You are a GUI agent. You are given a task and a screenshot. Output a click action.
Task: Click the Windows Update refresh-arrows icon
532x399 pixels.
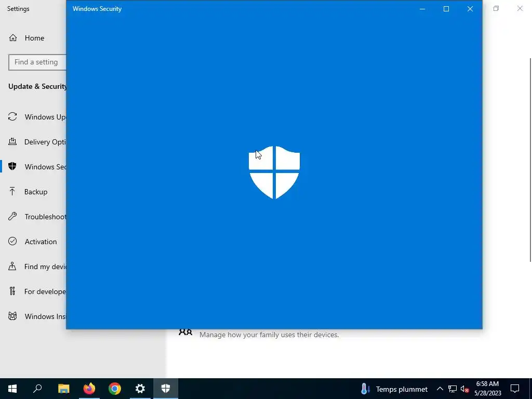pos(12,117)
